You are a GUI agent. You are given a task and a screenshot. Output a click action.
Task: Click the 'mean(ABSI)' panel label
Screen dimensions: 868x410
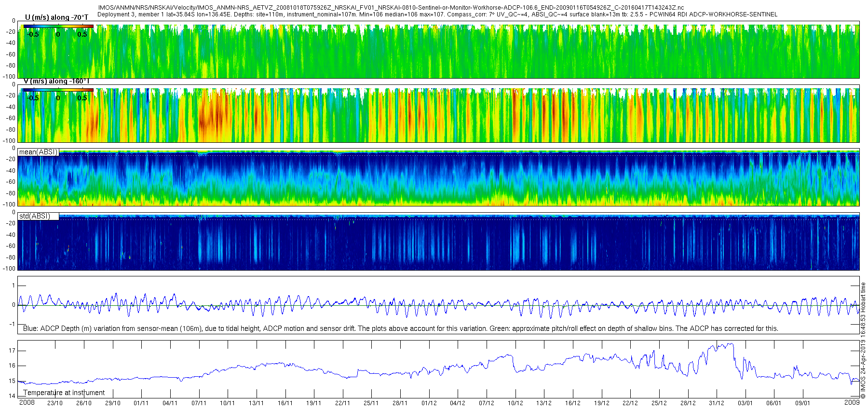tap(38, 152)
